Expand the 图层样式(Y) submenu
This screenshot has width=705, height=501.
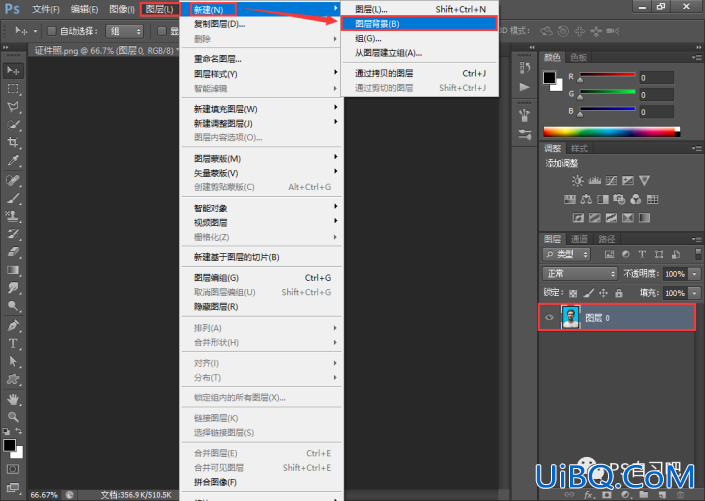pyautogui.click(x=262, y=74)
